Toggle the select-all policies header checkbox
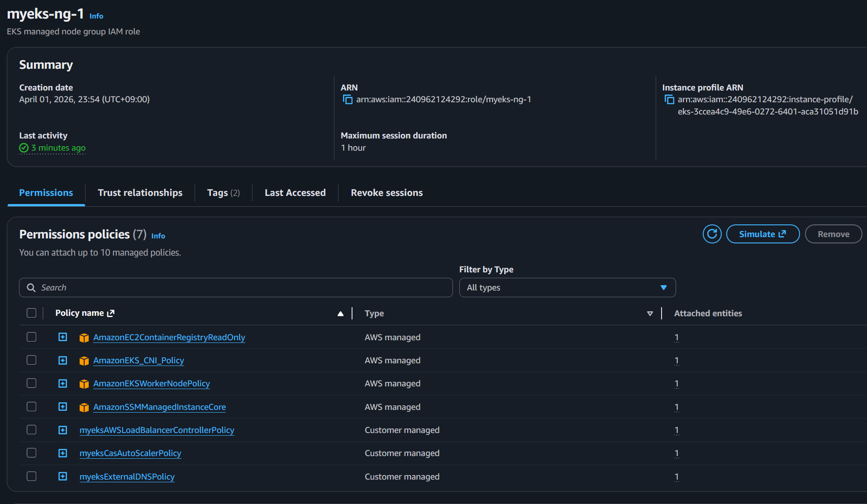The image size is (867, 504). coord(31,313)
